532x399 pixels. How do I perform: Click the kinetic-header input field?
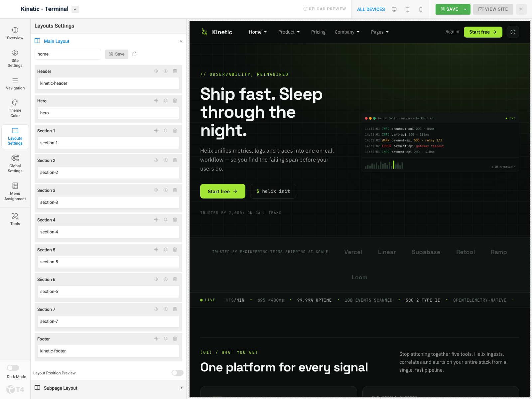(108, 83)
